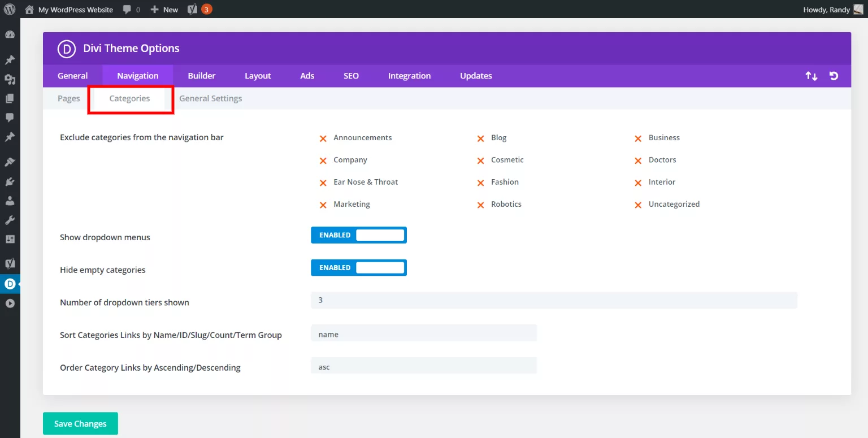This screenshot has height=438, width=868.
Task: Select the Navigation tab
Action: pos(138,76)
